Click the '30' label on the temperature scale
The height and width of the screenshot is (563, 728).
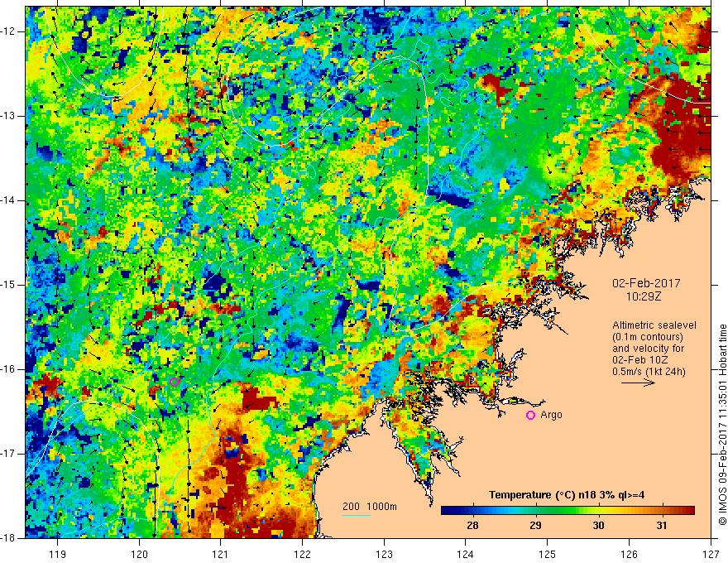point(598,526)
